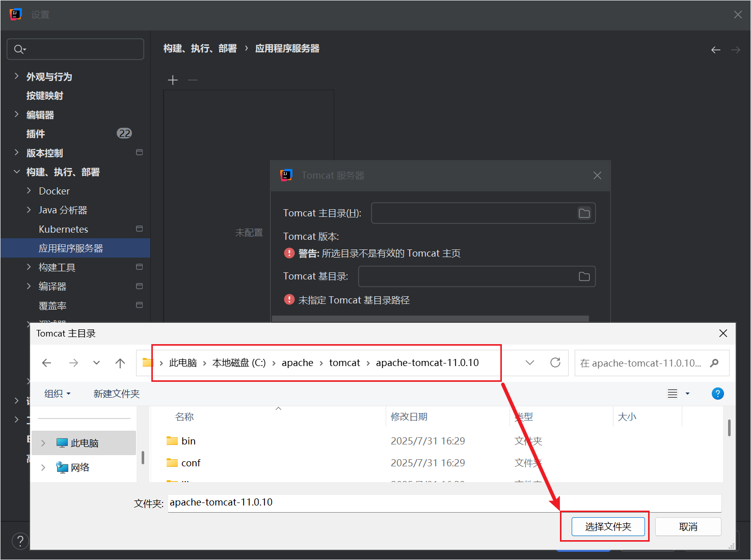
Task: Sort by 大小 column header
Action: [627, 417]
